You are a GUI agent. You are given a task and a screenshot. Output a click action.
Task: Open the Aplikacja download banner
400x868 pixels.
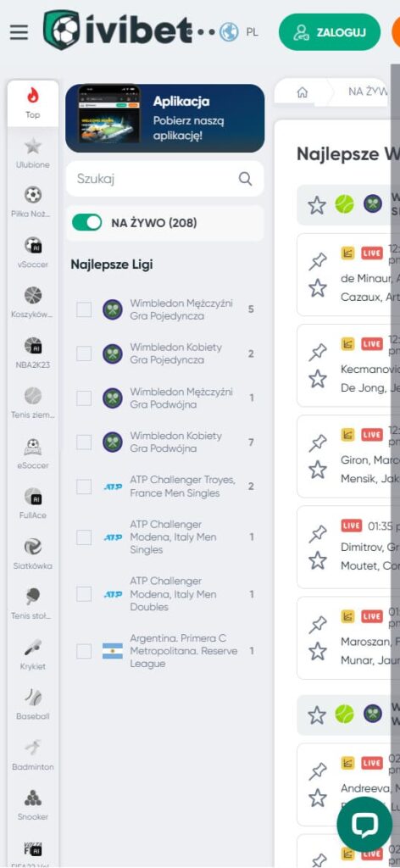(x=165, y=118)
